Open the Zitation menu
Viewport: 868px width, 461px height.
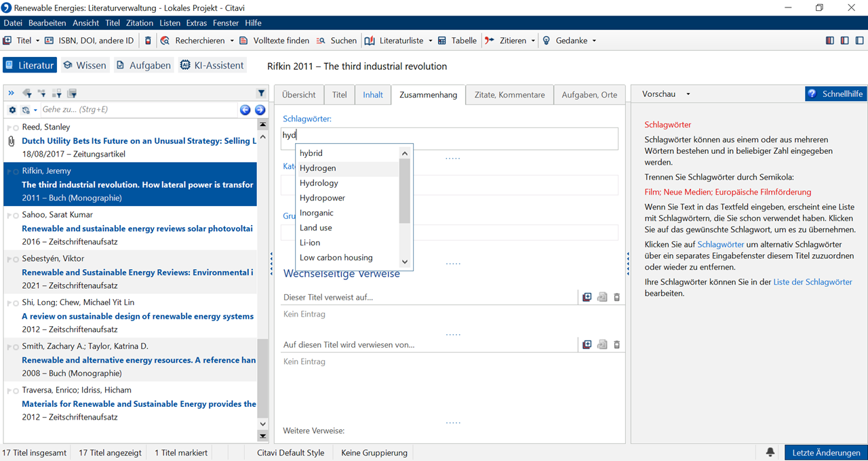(140, 23)
